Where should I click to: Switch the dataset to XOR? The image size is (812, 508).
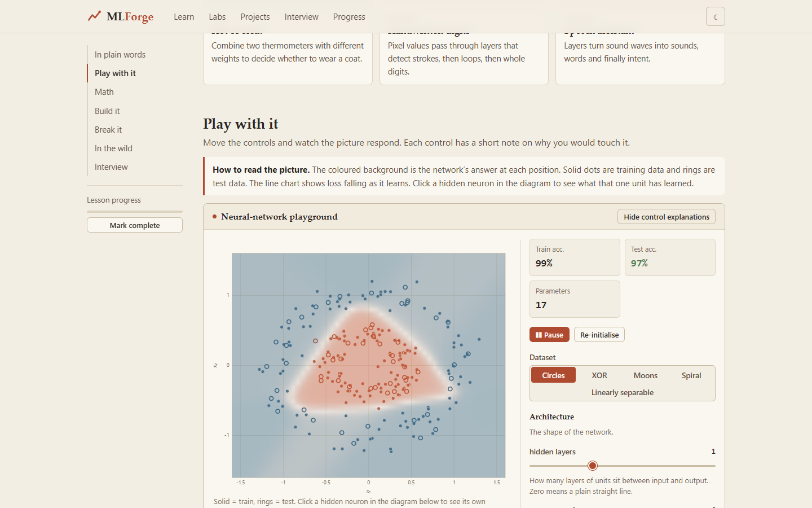point(599,375)
